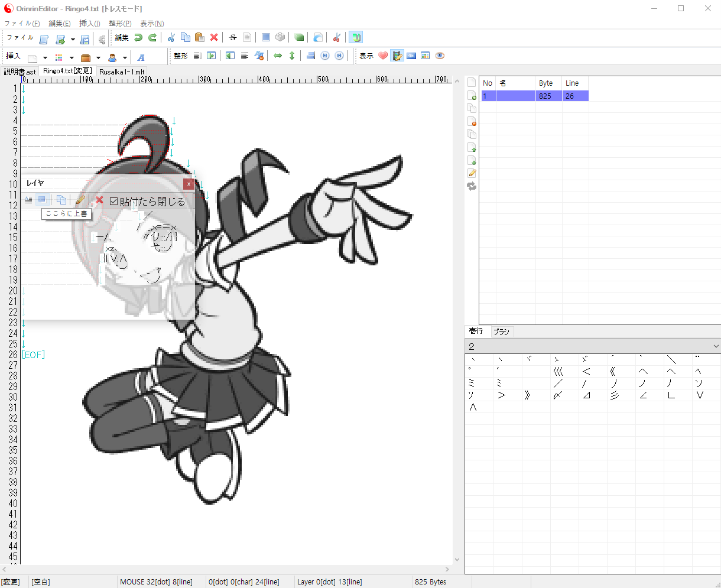Open the 整形(P) menu

tap(120, 24)
